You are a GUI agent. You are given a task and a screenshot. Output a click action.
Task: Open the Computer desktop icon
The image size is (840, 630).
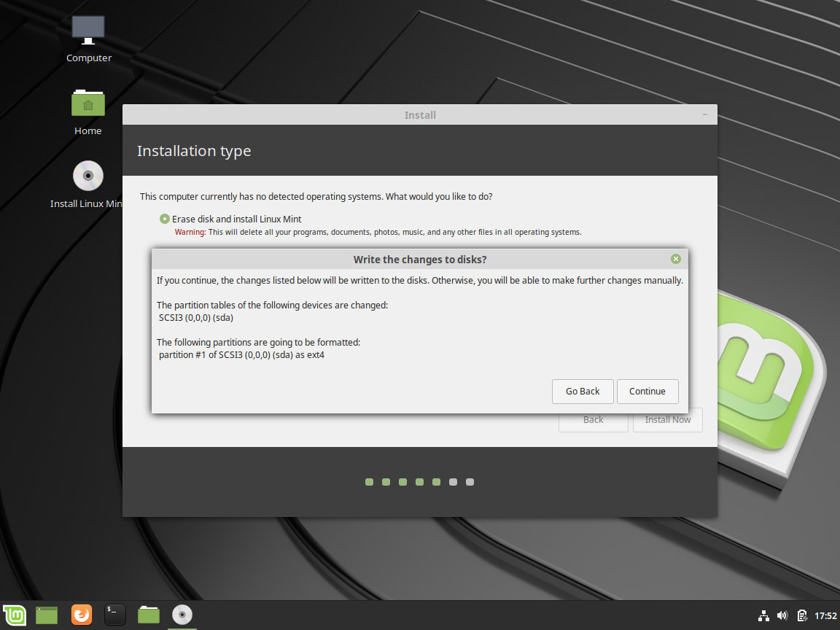click(88, 39)
